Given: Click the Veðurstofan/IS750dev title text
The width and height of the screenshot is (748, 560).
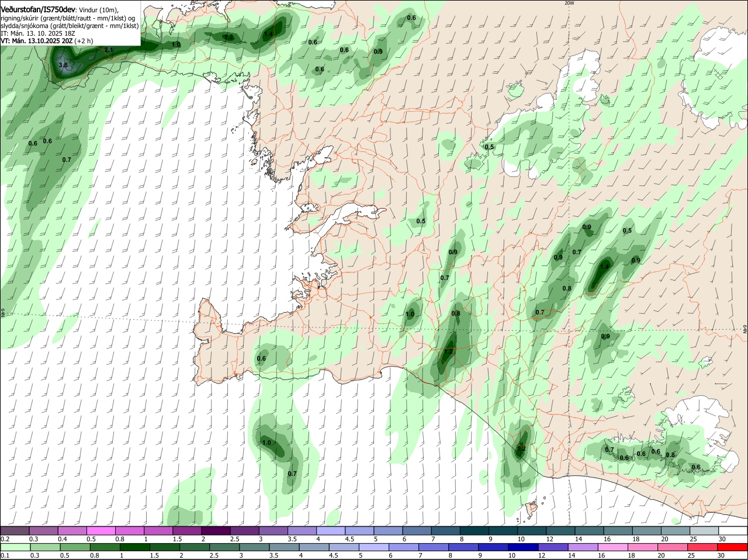Looking at the screenshot, I should 39,9.
